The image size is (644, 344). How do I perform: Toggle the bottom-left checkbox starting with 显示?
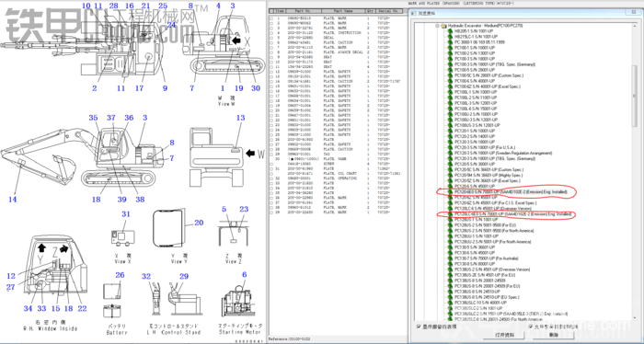point(419,327)
